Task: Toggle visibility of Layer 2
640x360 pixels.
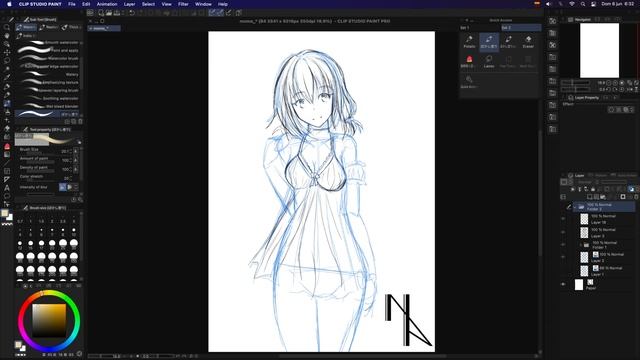Action: 563,258
